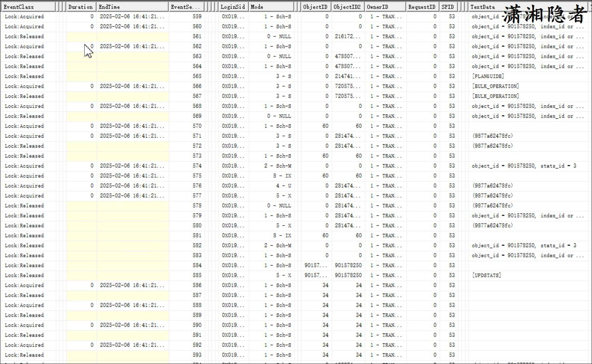Select the Lock:Released event in row 585
The image size is (592, 364).
pos(24,275)
